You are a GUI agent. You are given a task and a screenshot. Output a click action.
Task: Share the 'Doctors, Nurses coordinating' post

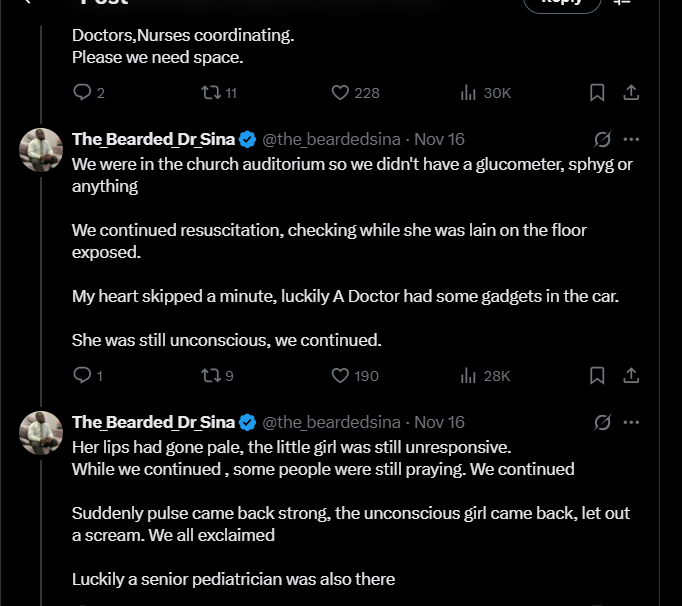631,93
